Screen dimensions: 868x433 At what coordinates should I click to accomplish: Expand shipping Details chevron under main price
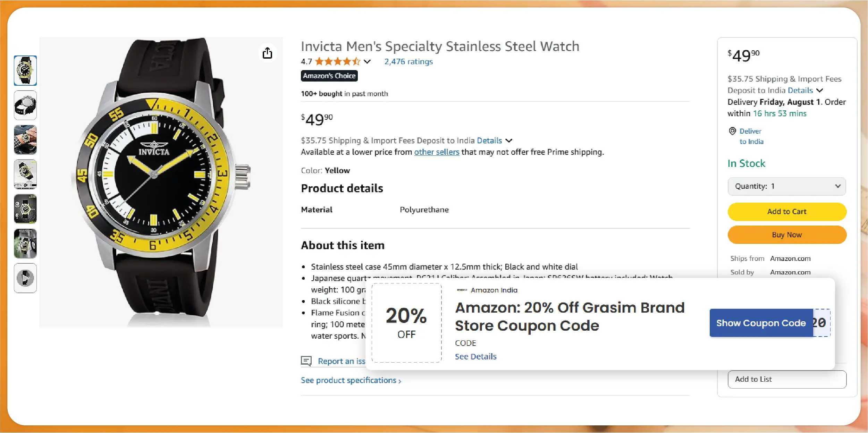[509, 141]
